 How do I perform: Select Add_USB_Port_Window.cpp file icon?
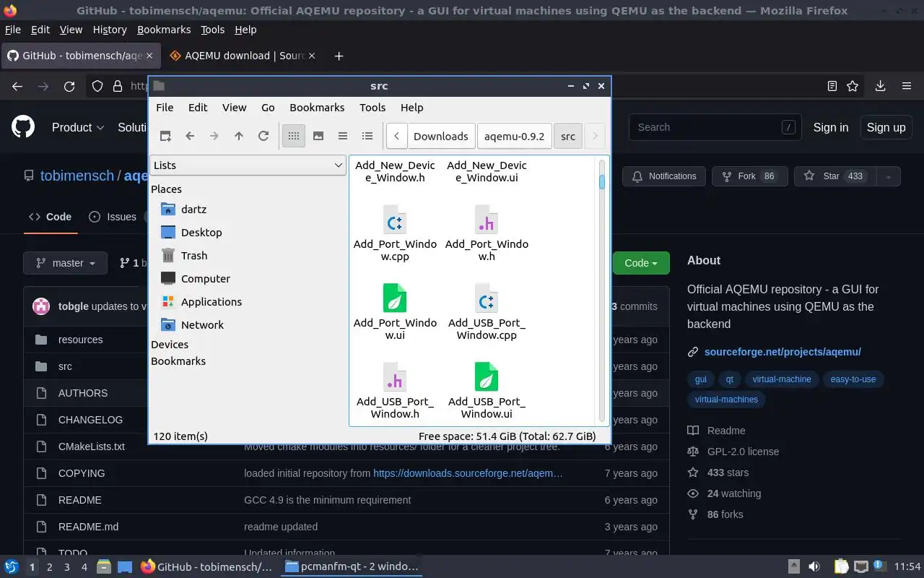pos(487,298)
